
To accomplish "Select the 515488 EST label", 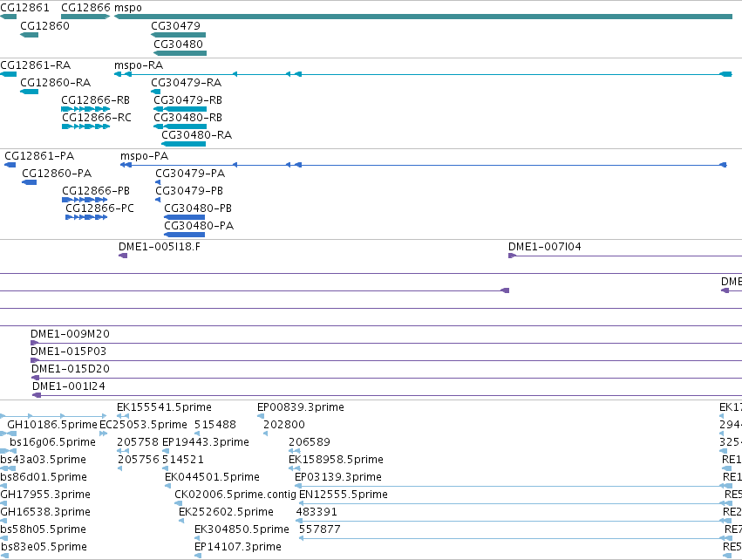I will tap(215, 425).
